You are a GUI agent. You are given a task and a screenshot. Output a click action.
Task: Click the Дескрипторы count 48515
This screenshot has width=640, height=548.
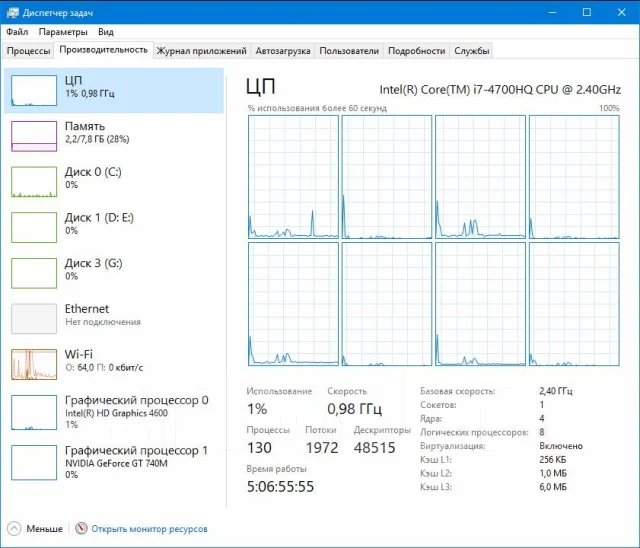(374, 448)
